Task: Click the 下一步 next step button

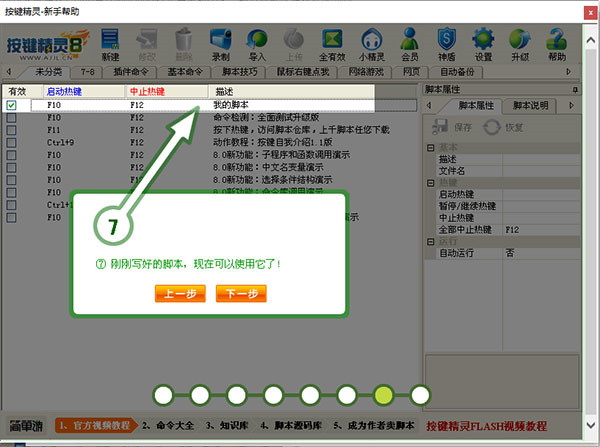Action: (241, 294)
